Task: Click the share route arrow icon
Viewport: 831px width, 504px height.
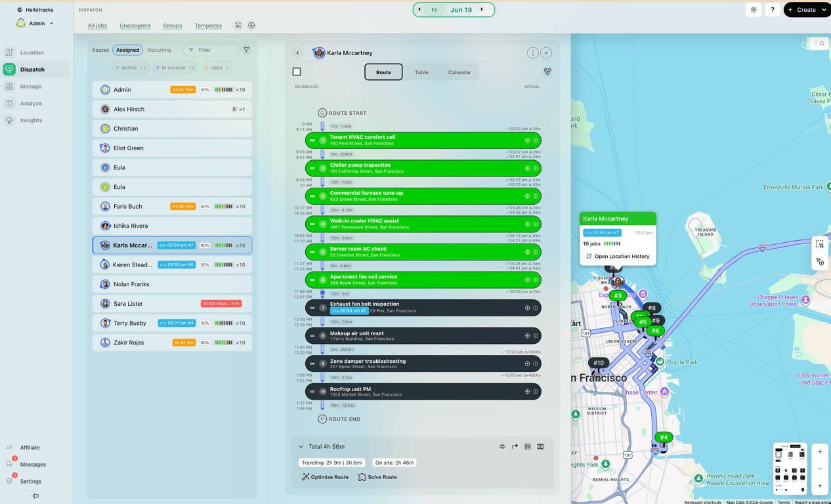Action: click(515, 447)
